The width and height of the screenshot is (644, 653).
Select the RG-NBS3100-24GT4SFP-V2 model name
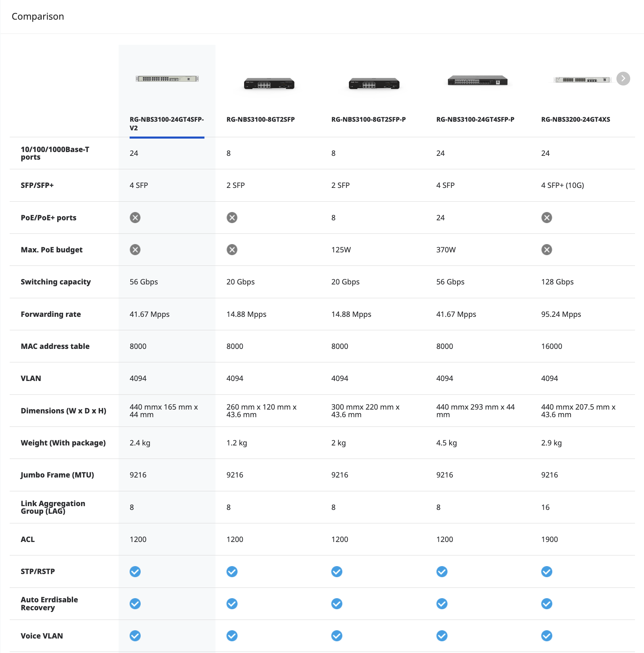tap(167, 123)
